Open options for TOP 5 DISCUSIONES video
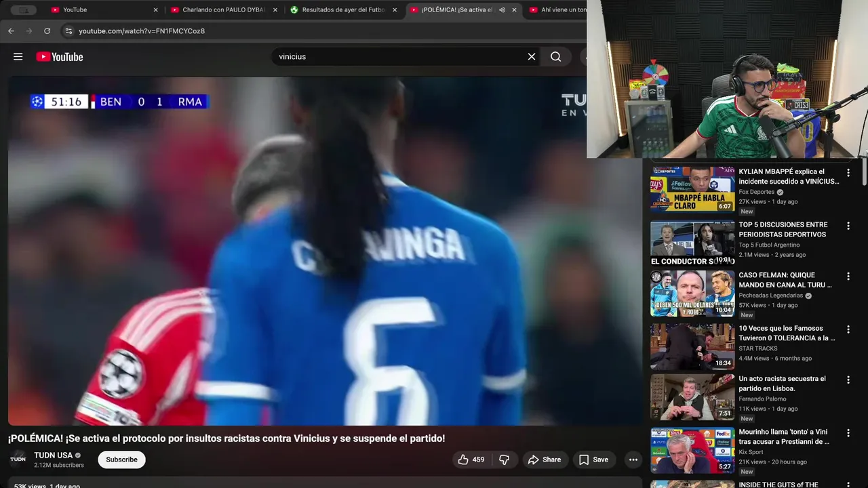The image size is (868, 488). point(848,226)
